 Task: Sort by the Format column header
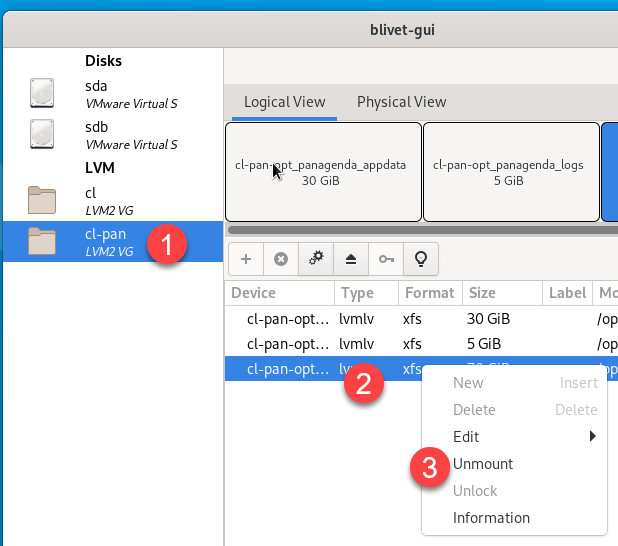tap(430, 293)
